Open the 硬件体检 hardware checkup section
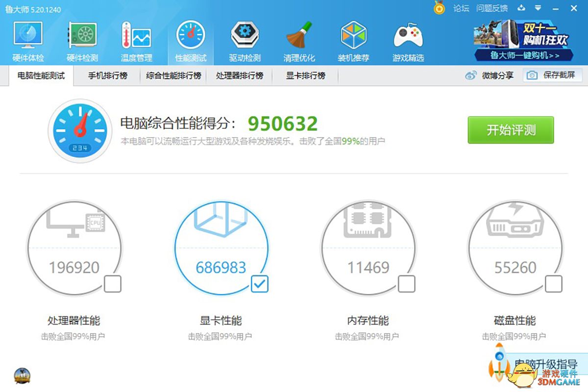588x392 pixels. click(28, 42)
